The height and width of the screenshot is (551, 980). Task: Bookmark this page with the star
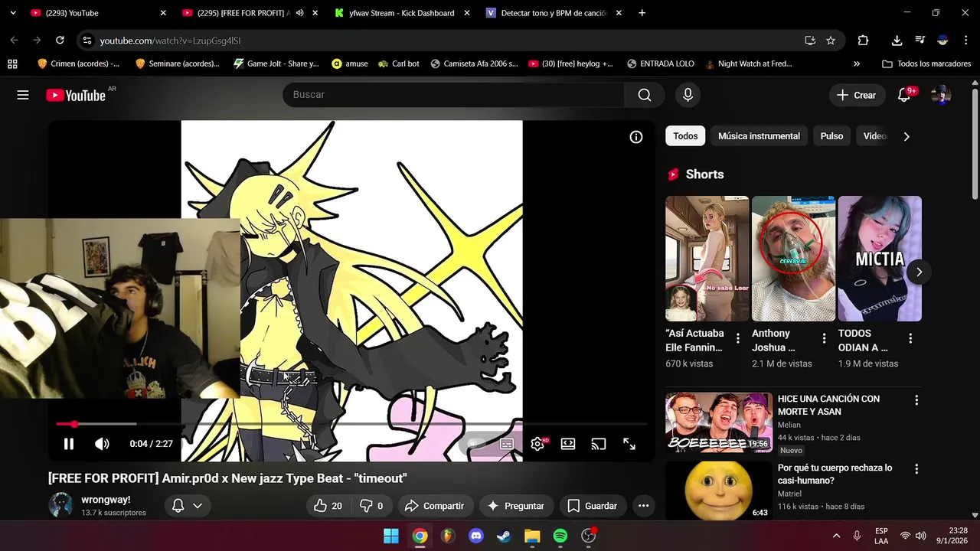point(831,41)
